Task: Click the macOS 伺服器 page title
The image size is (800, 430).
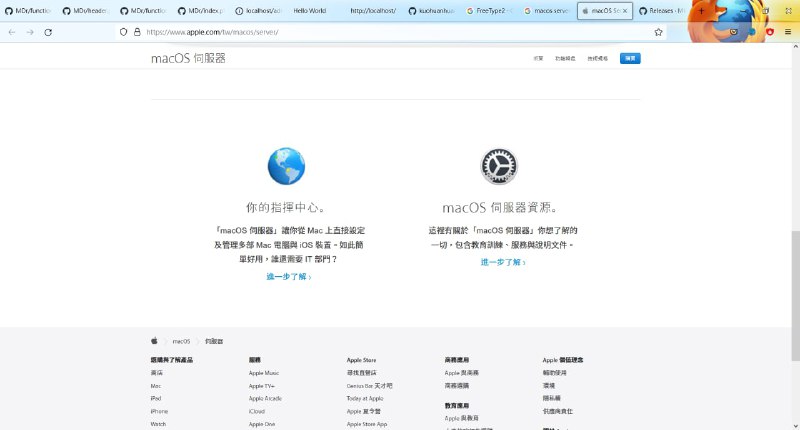Action: [x=188, y=58]
